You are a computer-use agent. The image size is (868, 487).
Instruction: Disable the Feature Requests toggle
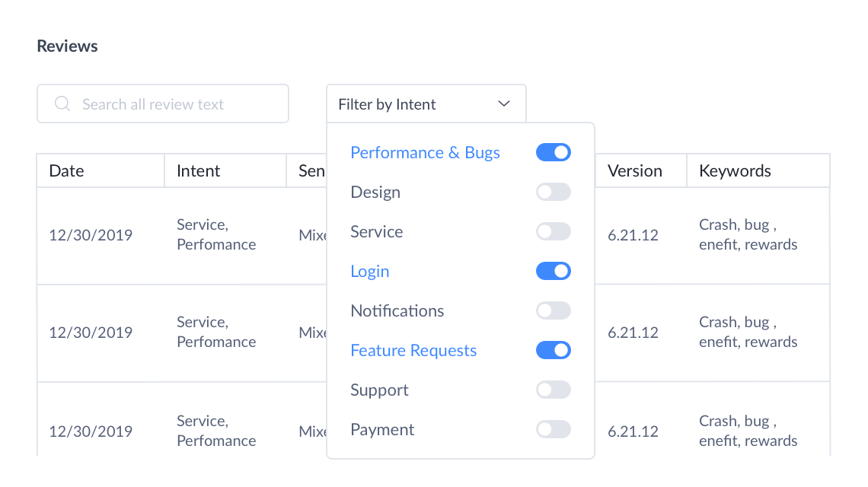tap(553, 350)
